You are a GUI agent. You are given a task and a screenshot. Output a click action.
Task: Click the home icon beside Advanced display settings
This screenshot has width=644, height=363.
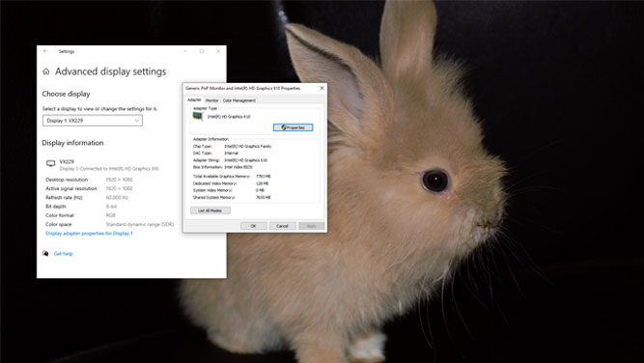46,71
